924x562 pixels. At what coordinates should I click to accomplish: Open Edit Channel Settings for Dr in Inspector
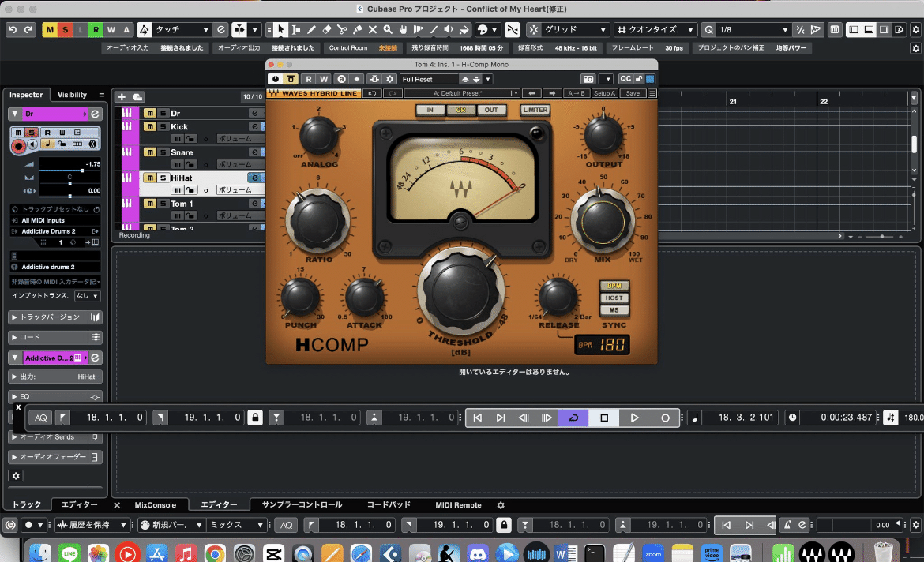pyautogui.click(x=95, y=114)
